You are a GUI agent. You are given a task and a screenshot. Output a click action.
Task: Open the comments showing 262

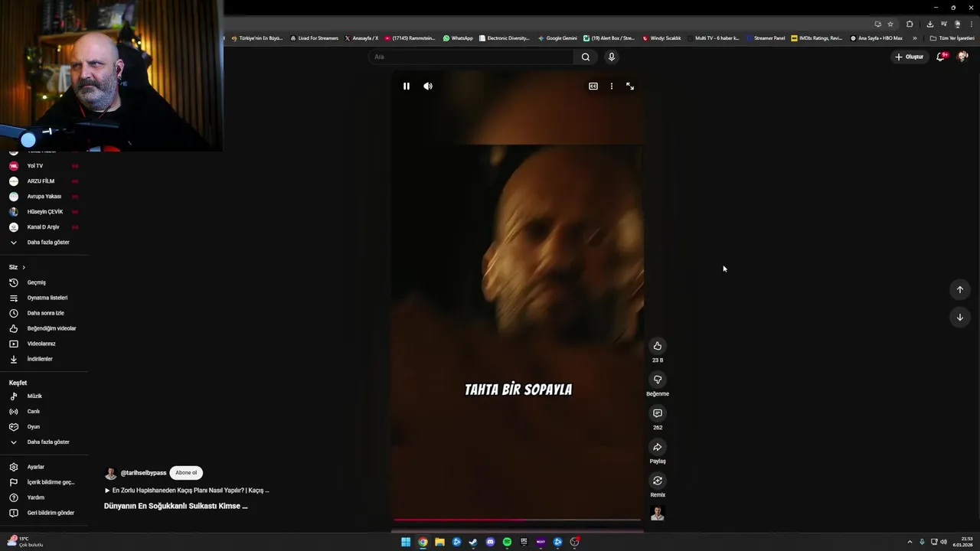point(658,413)
